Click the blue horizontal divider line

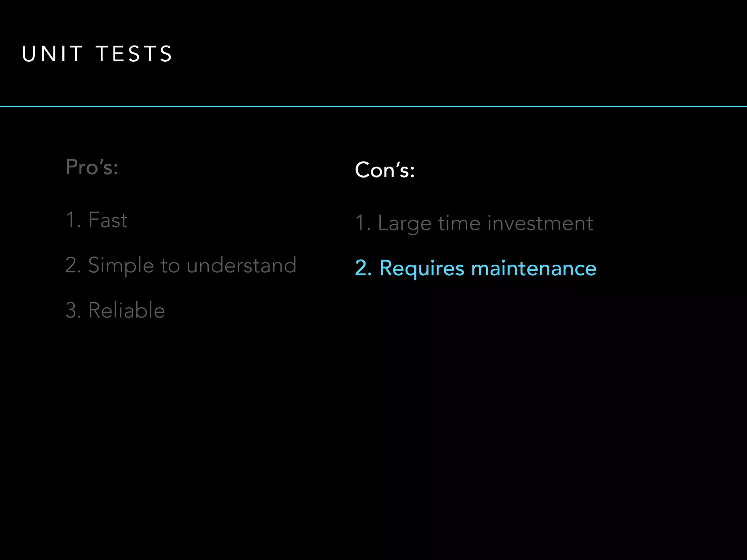click(373, 106)
